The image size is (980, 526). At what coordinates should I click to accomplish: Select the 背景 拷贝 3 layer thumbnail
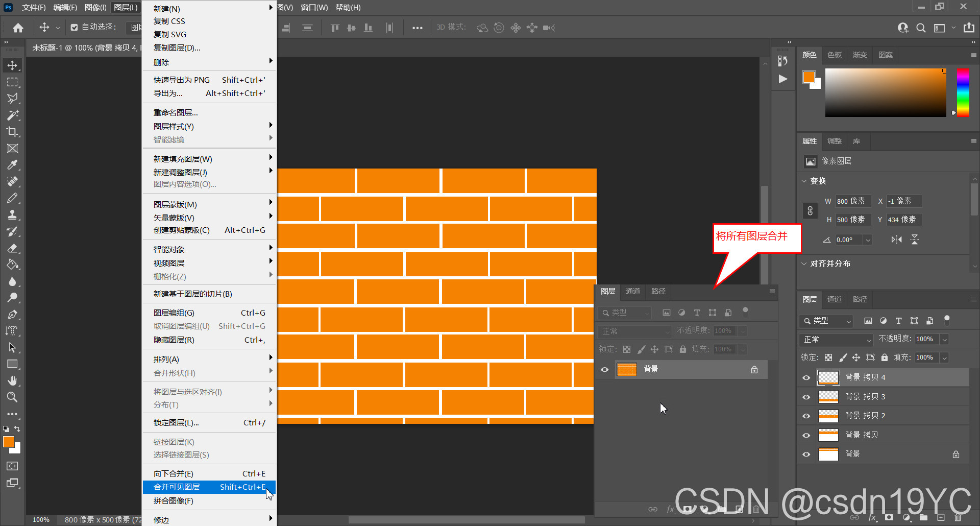coord(828,397)
